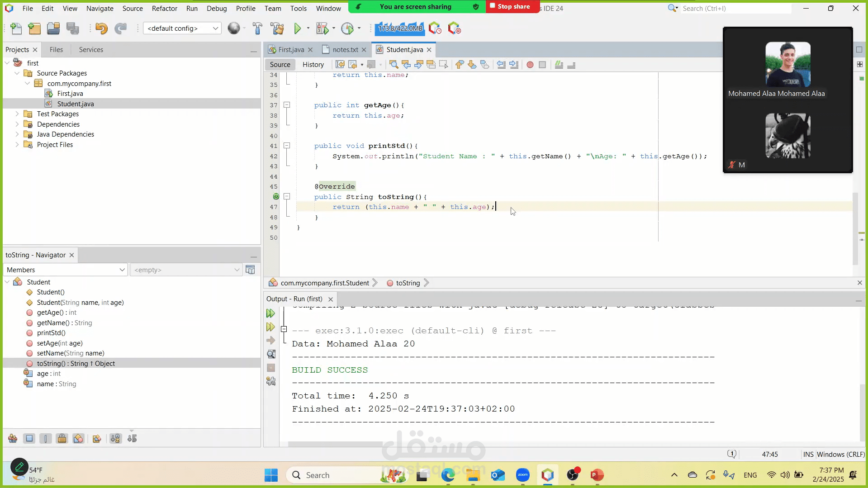Click the Clean and Build Project icon

277,28
